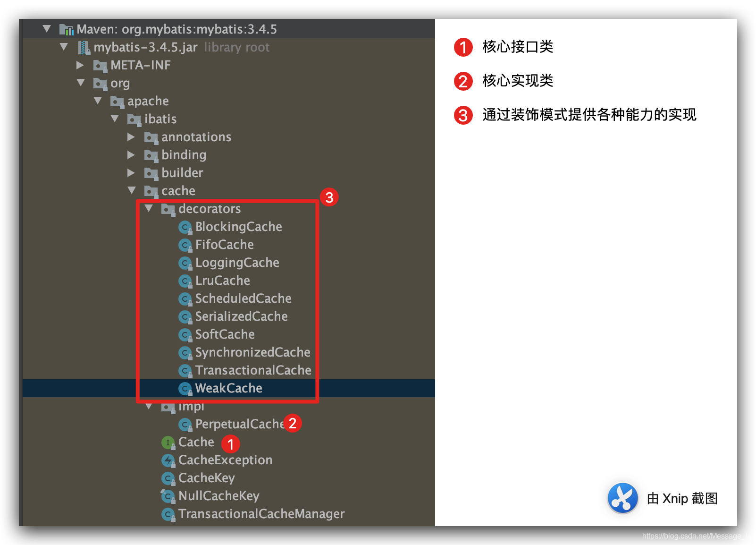Select the FifoCache class
Screen dimensions: 756x545
[x=225, y=245]
